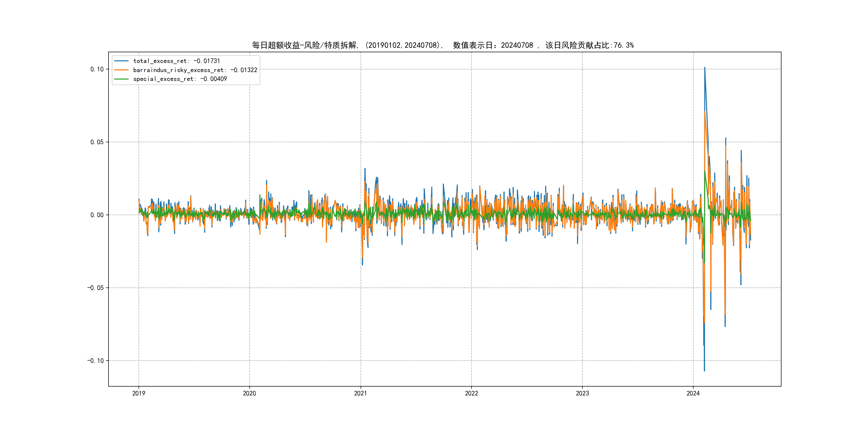Click the orange barraindus_risky_excess_ret legend line
The image size is (868, 434).
[121, 70]
